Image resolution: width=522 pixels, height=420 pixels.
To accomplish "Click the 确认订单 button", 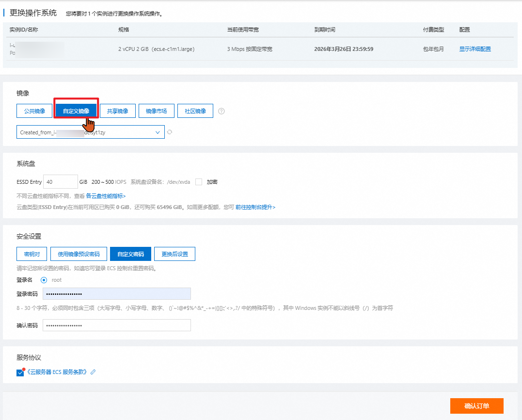I will click(x=476, y=406).
